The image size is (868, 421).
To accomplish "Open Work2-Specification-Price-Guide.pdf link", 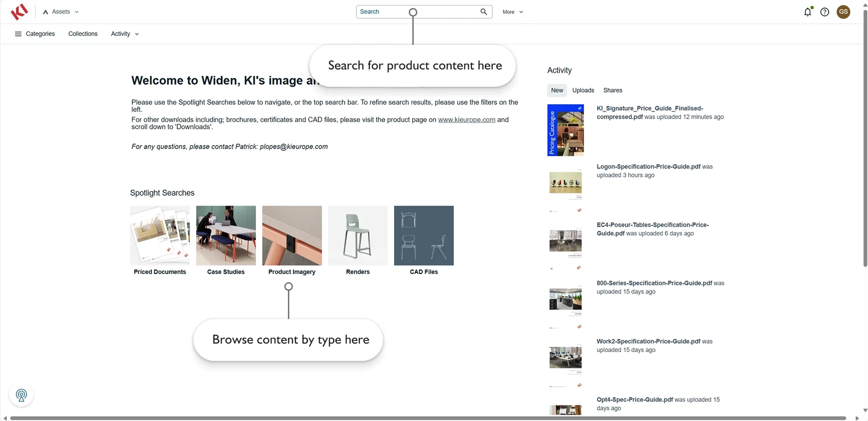I will [649, 341].
